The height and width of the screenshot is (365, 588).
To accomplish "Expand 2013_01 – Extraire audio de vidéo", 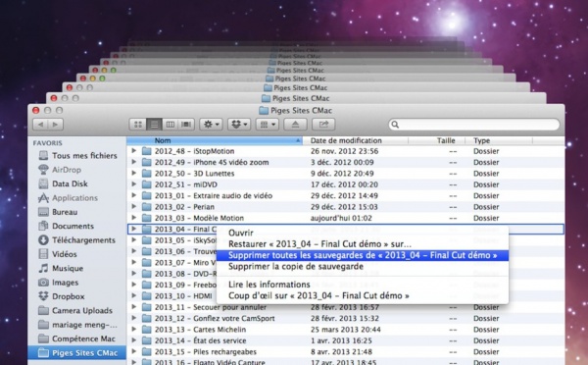I will click(134, 195).
